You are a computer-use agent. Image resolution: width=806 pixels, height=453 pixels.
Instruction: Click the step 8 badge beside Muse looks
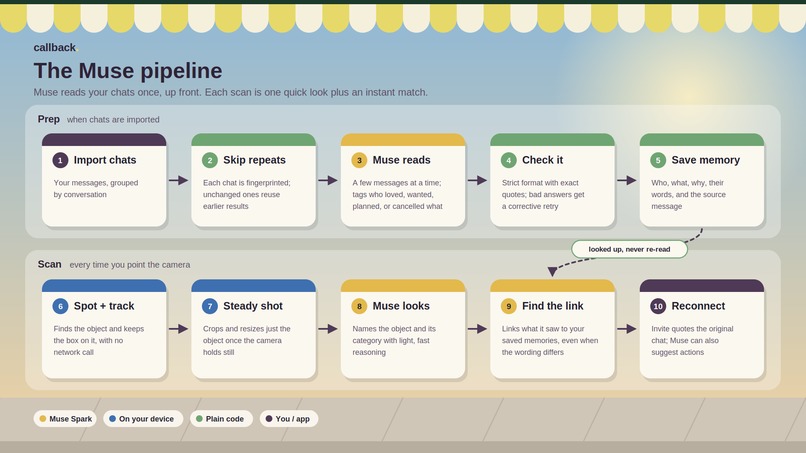(359, 306)
